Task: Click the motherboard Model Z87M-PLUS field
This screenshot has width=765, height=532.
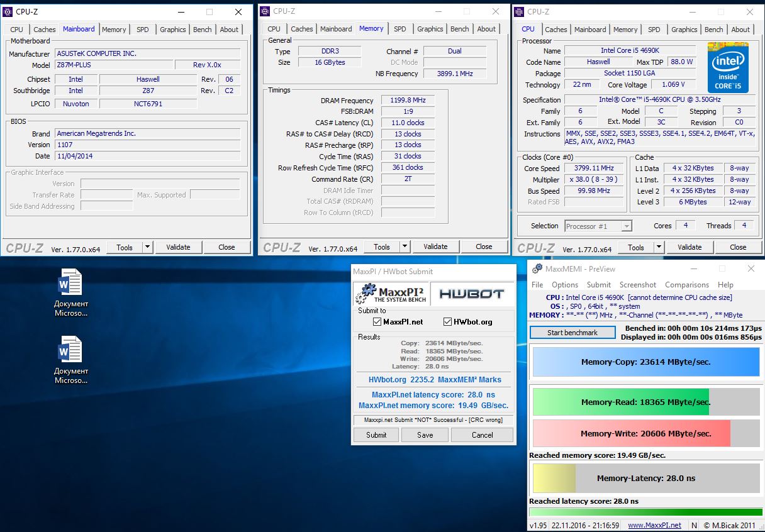Action: point(114,65)
